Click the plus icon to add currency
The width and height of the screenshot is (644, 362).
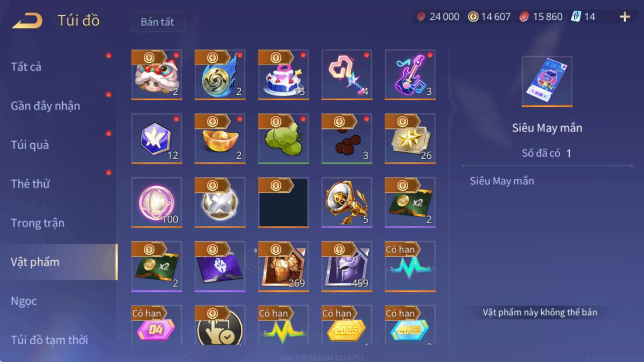625,17
